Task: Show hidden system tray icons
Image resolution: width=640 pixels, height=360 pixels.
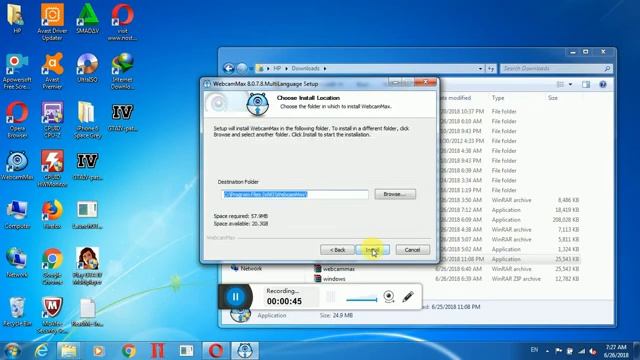Action: [x=547, y=351]
